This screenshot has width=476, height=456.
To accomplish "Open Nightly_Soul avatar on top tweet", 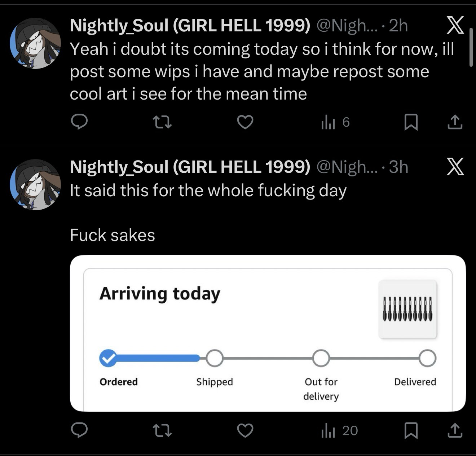I will tap(35, 43).
